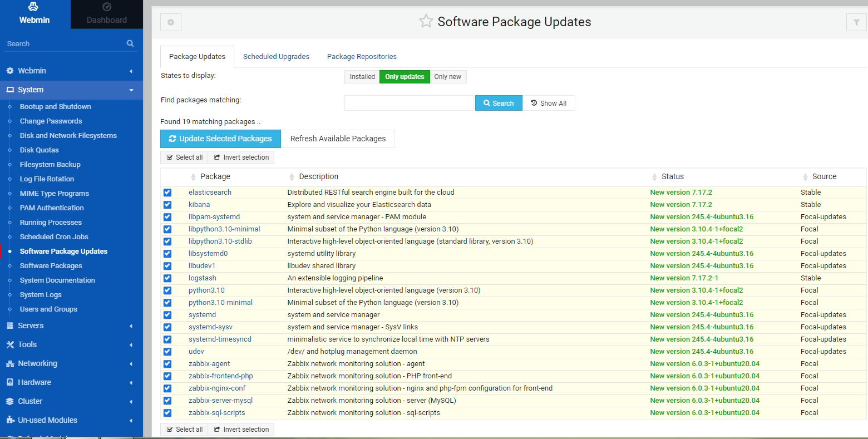Toggle the python3.10 package checkbox

pos(167,290)
